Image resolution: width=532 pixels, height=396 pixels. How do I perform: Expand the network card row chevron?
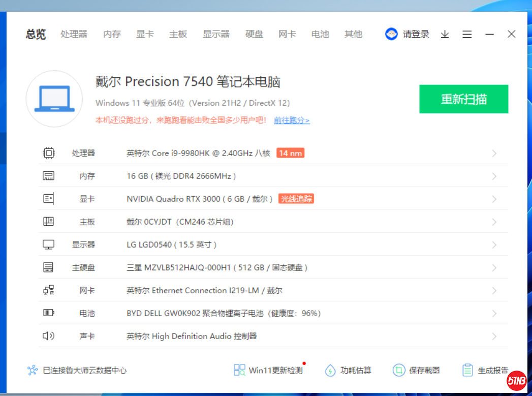494,291
